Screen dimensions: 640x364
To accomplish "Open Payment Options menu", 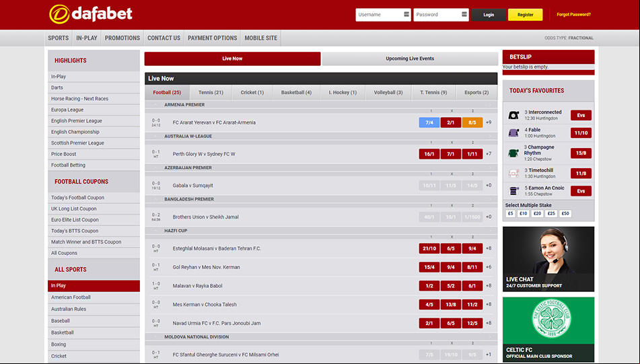I will [x=212, y=38].
